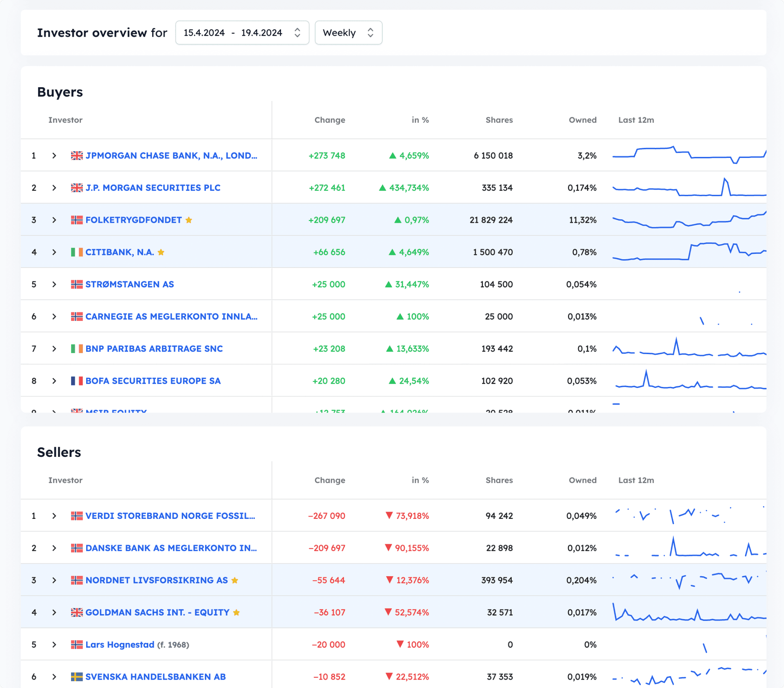Image resolution: width=784 pixels, height=688 pixels.
Task: Click the Citibank 12-month sparkline chart
Action: (689, 252)
